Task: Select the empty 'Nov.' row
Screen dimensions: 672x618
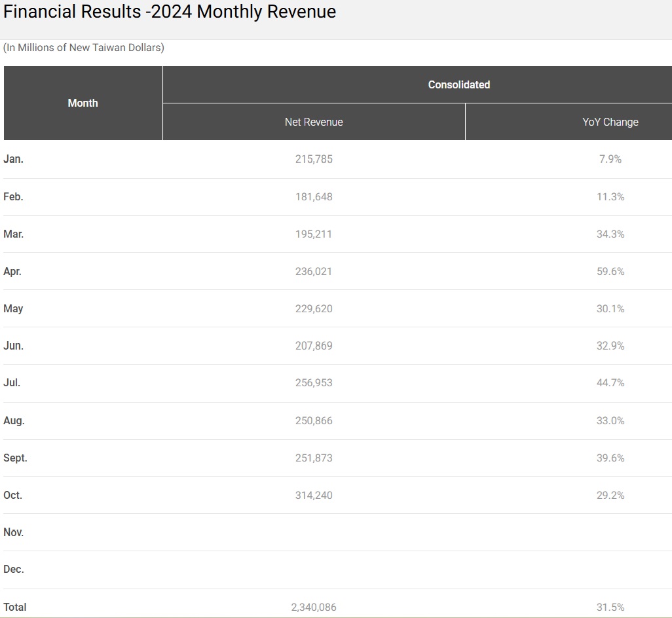Action: (x=14, y=532)
